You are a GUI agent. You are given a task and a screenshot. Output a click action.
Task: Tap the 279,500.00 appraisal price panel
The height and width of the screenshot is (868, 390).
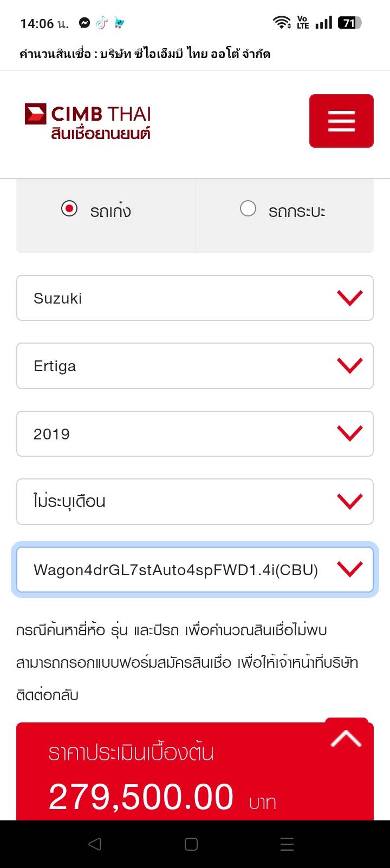(162, 779)
